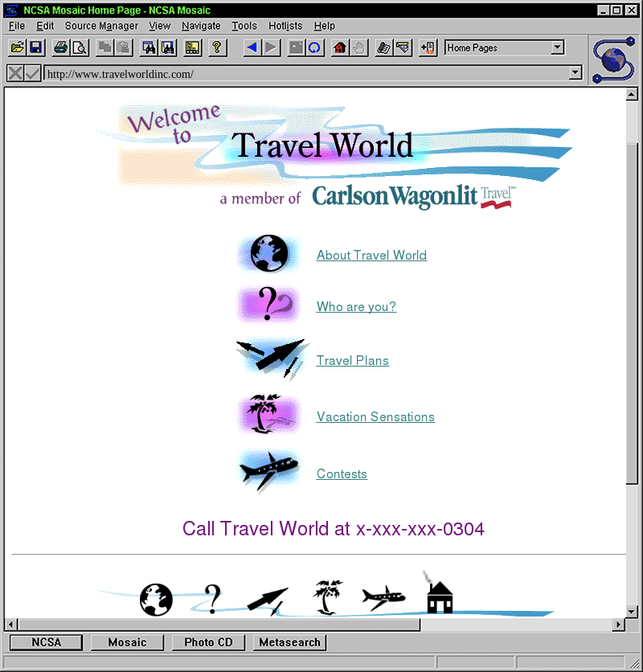The image size is (643, 672).
Task: Click the Photo CD button
Action: point(208,642)
